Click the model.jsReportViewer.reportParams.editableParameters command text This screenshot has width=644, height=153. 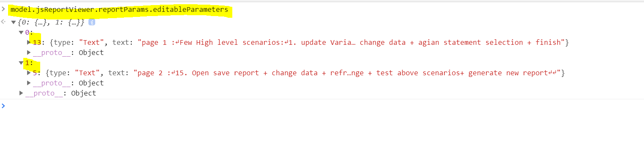click(x=119, y=9)
